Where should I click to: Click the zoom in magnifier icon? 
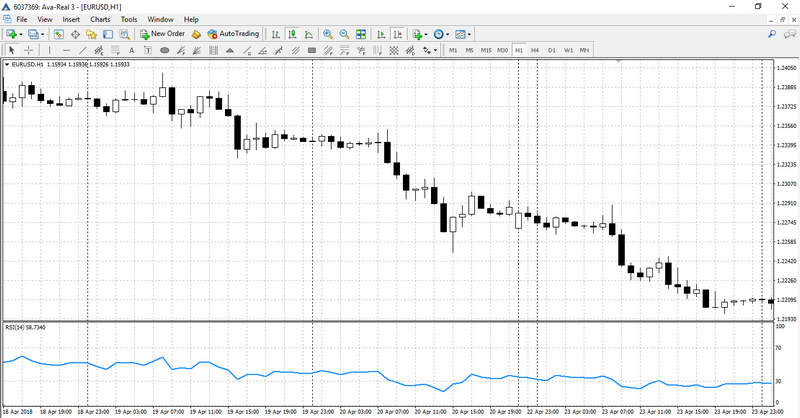[x=327, y=34]
